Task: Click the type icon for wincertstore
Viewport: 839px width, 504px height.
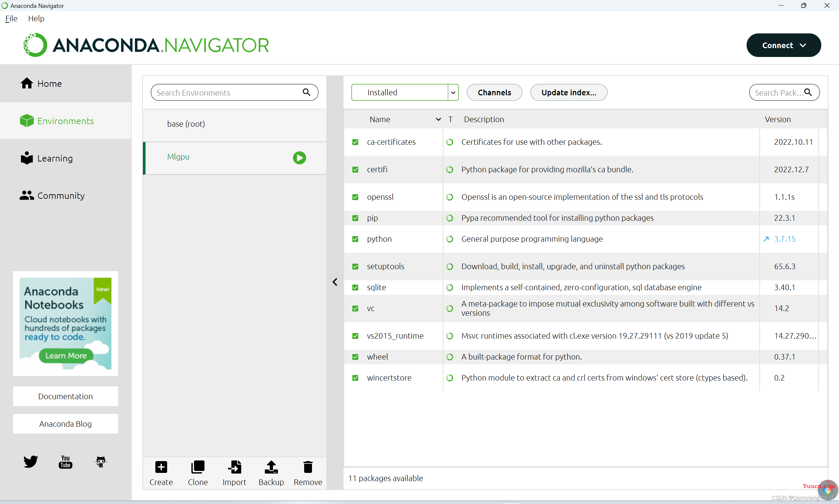Action: click(x=450, y=378)
